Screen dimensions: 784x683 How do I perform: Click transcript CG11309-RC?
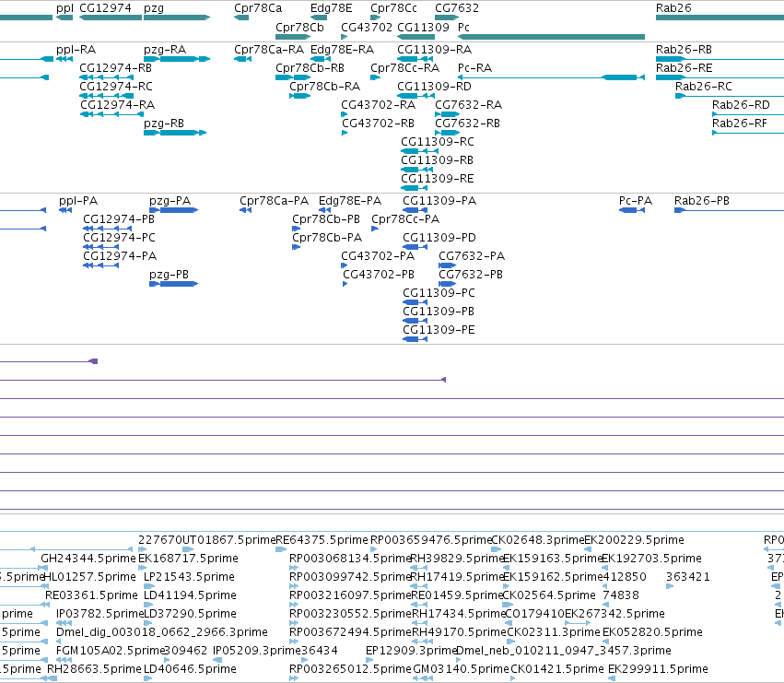point(438,142)
